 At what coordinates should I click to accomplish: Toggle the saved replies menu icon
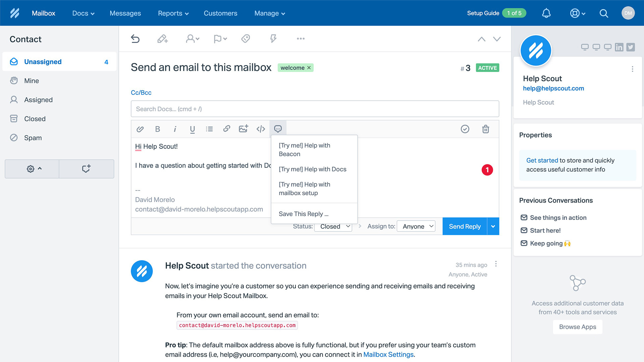[278, 129]
